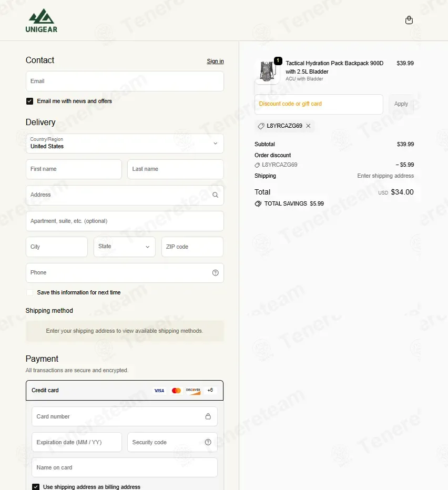Image resolution: width=448 pixels, height=490 pixels.
Task: Toggle Use shipping address as billing address
Action: (x=36, y=487)
